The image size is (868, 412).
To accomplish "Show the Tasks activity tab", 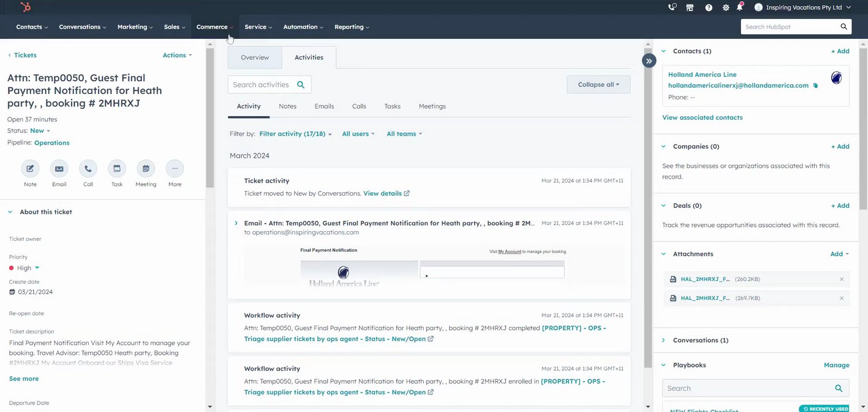I will point(392,106).
